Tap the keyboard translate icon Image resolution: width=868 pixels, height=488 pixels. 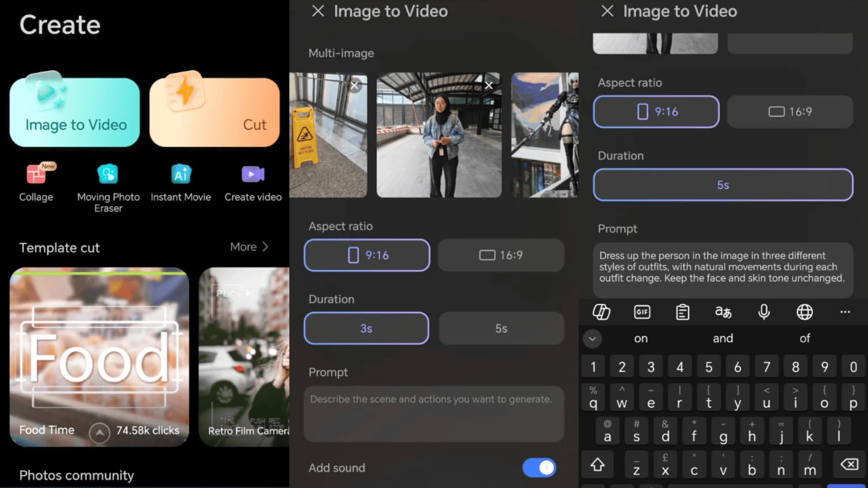click(x=723, y=312)
